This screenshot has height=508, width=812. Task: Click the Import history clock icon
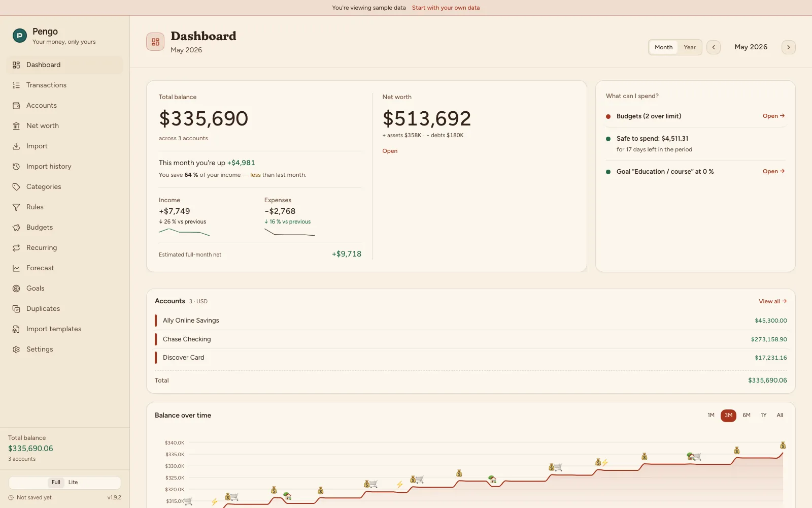16,167
